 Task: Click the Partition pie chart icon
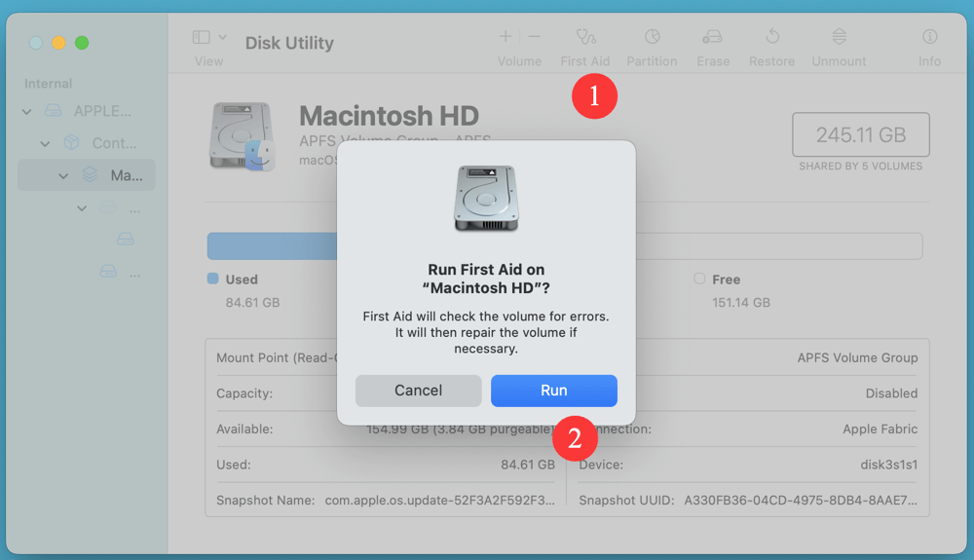(x=652, y=37)
